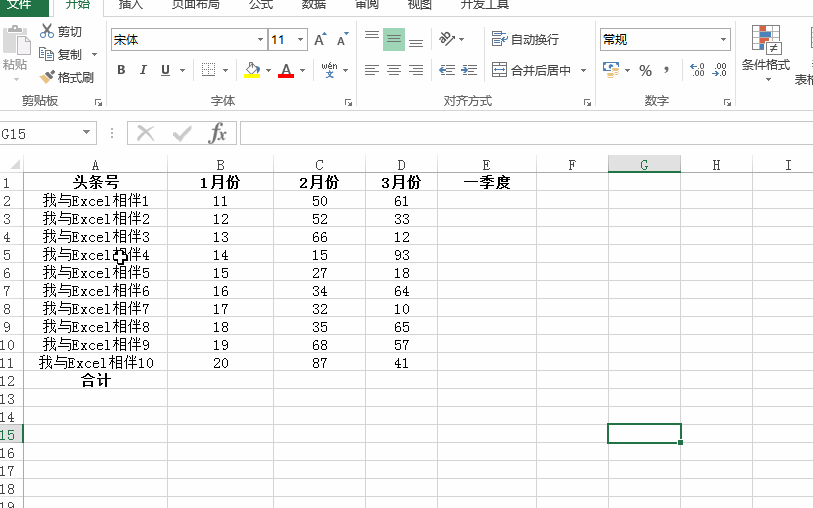Click the text orientation icon

coord(446,39)
